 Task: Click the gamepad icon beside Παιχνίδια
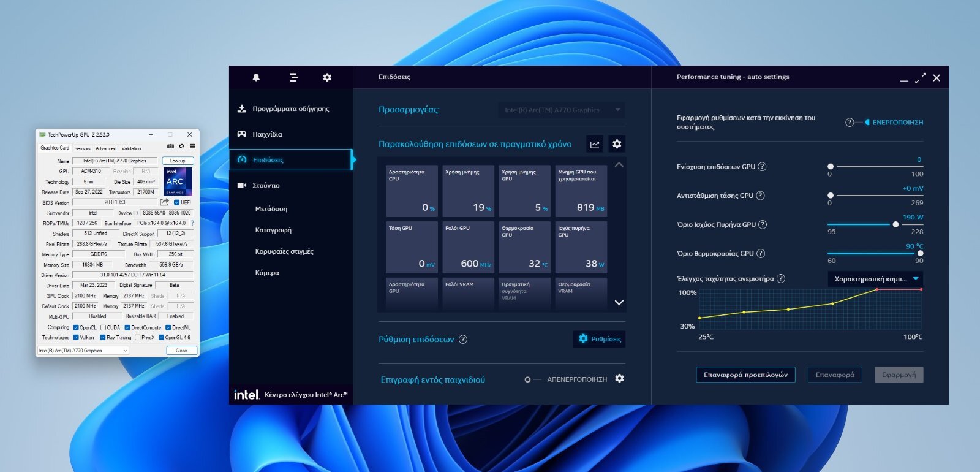pyautogui.click(x=242, y=134)
